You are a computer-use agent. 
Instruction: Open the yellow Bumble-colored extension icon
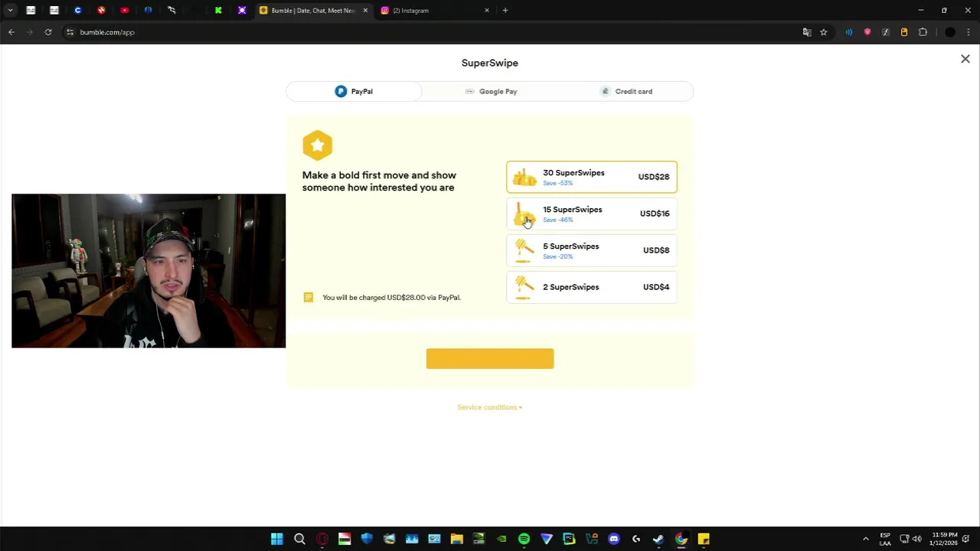click(904, 32)
